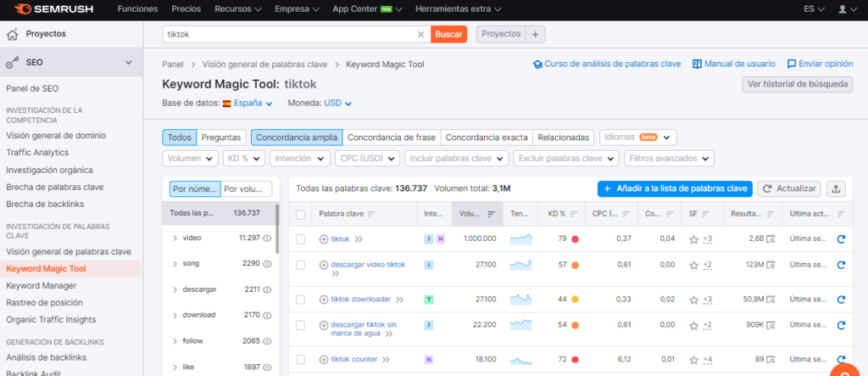Refresh the descargar tiktok sin marca de agua row
Screen dimensions: 868x376
pos(841,326)
